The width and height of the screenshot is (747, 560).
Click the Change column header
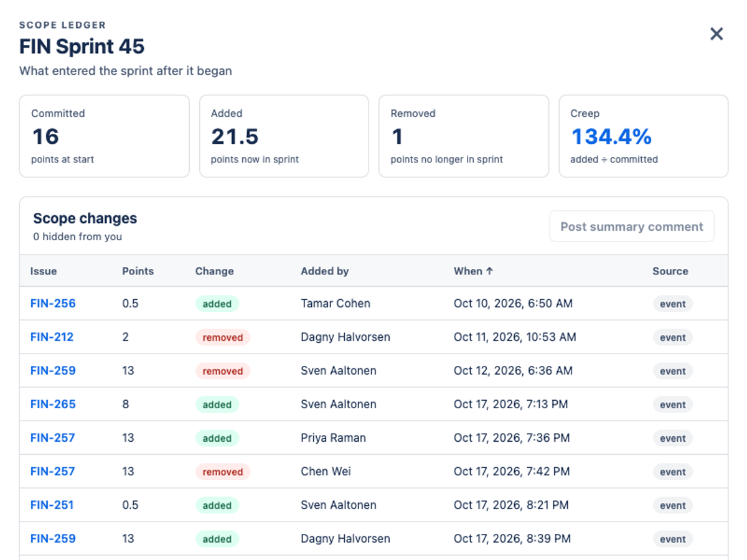pos(215,271)
